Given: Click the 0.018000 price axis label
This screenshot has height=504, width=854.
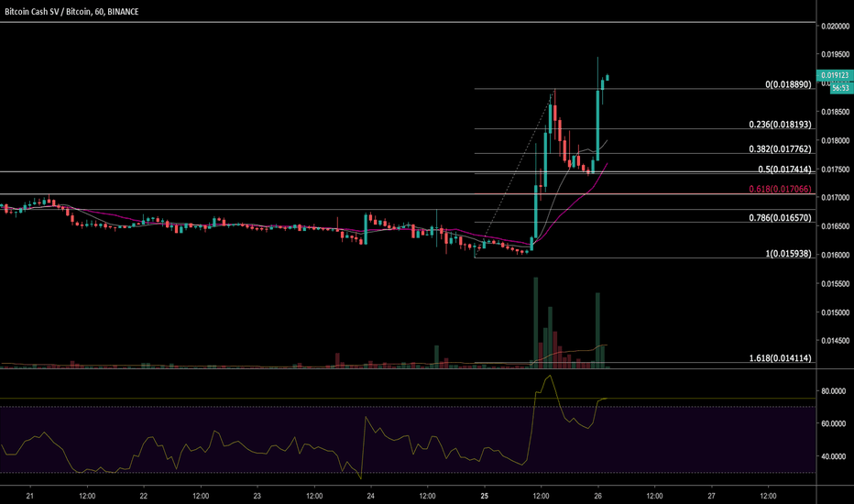Looking at the screenshot, I should pyautogui.click(x=836, y=140).
